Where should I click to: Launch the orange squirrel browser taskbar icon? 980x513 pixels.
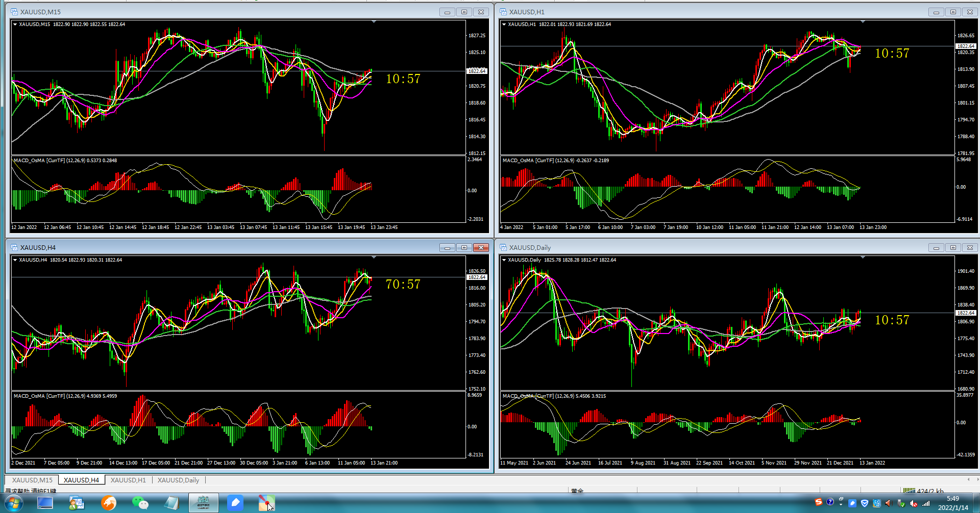[108, 503]
